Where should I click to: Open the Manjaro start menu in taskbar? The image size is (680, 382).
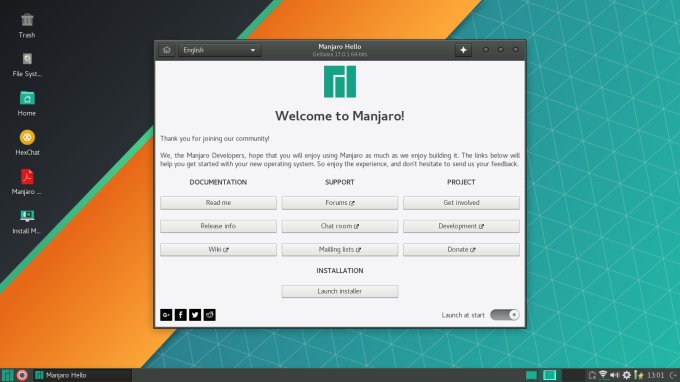(7, 375)
